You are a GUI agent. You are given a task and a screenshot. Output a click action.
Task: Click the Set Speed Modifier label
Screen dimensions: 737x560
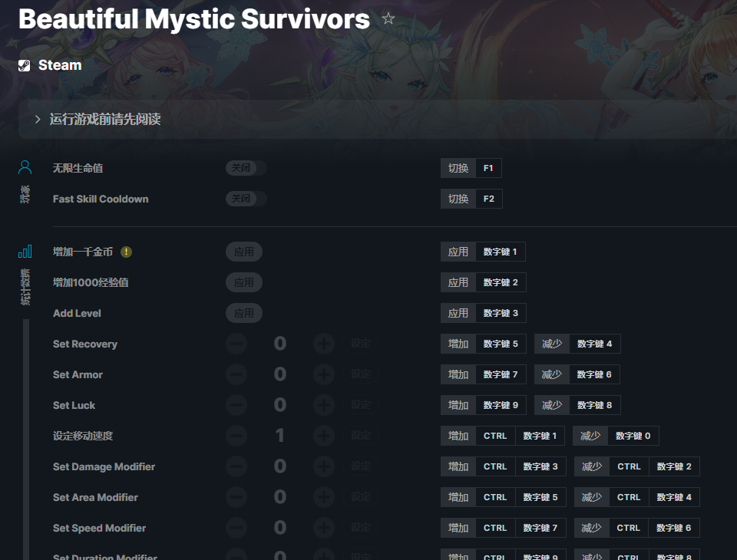(99, 529)
